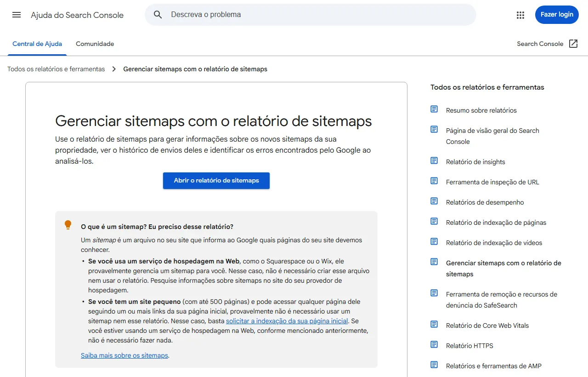
Task: Open Ferramenta de remoção e SafeSearch article
Action: 502,300
